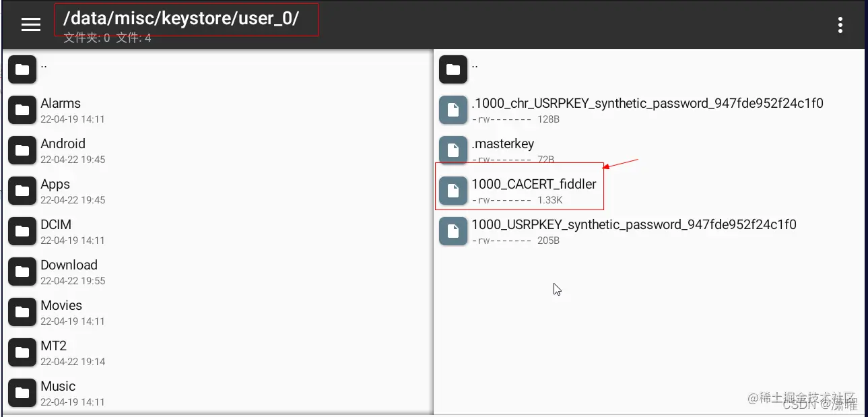
Task: Click the 1000_USRPKEY_synthetic_password file icon
Action: point(453,231)
